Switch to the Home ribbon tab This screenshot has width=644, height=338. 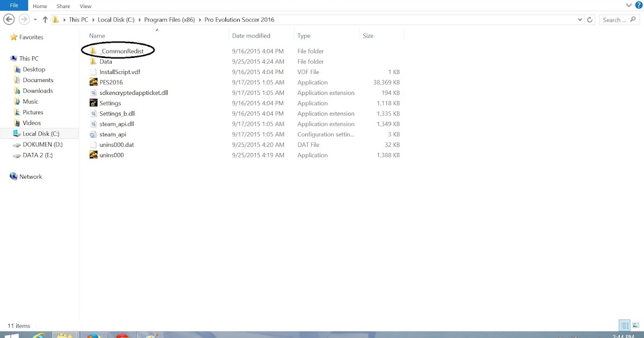pos(40,6)
